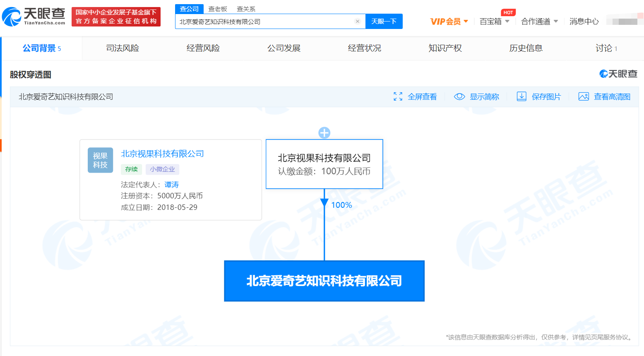The image size is (644, 356).
Task: Switch to the 公司发展 tab
Action: pos(284,48)
